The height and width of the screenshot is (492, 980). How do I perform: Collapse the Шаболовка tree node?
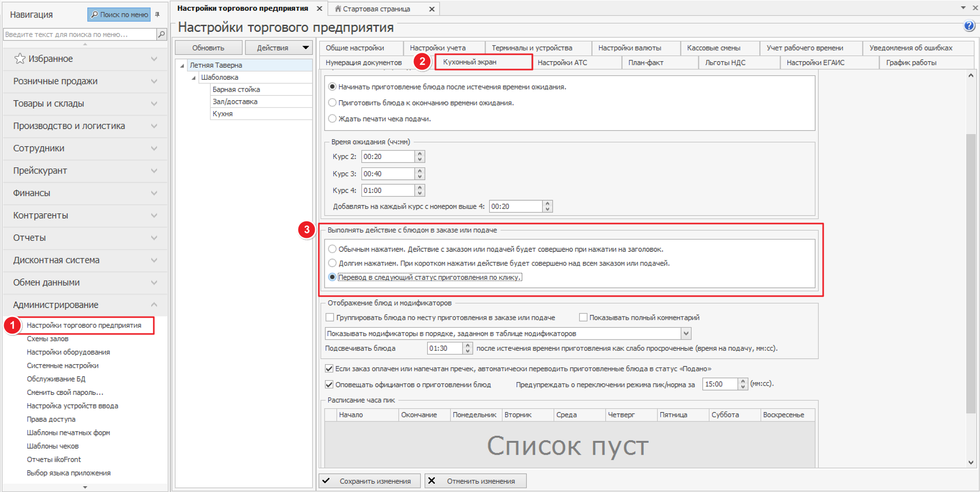tap(194, 78)
